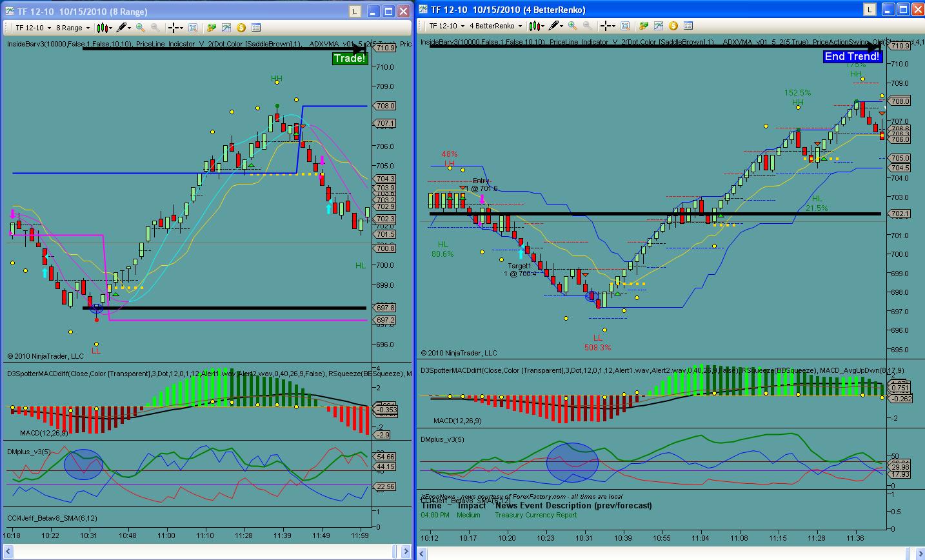The width and height of the screenshot is (925, 560).
Task: Show the data box in 4 BetterRenko window
Action: tap(625, 26)
